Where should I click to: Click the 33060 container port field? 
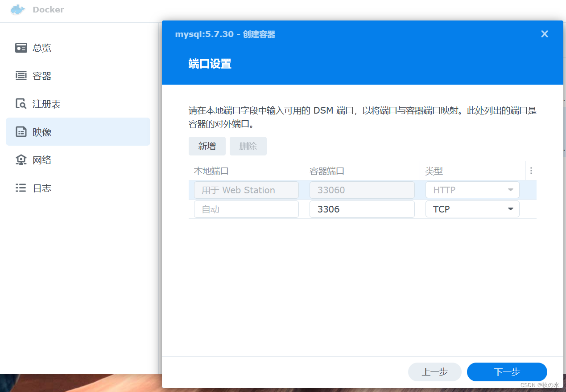(362, 190)
